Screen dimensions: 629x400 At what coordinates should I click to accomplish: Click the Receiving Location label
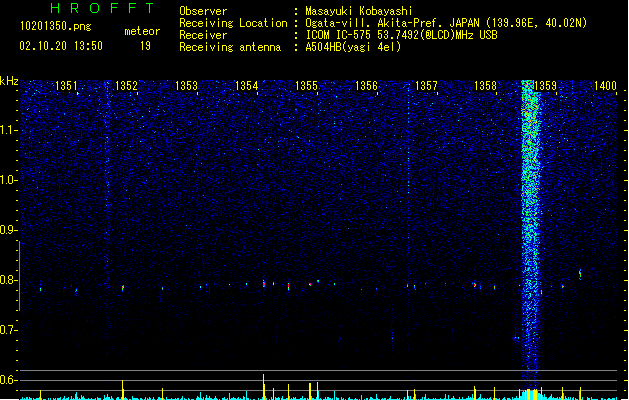coord(233,23)
